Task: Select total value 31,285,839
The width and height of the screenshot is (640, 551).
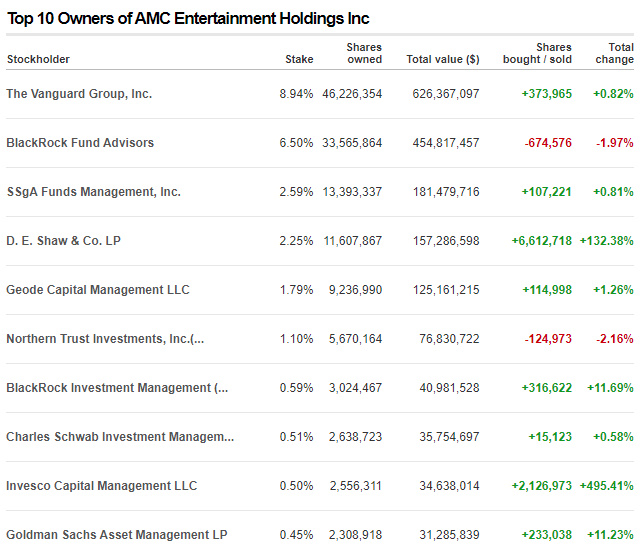Action: click(449, 535)
